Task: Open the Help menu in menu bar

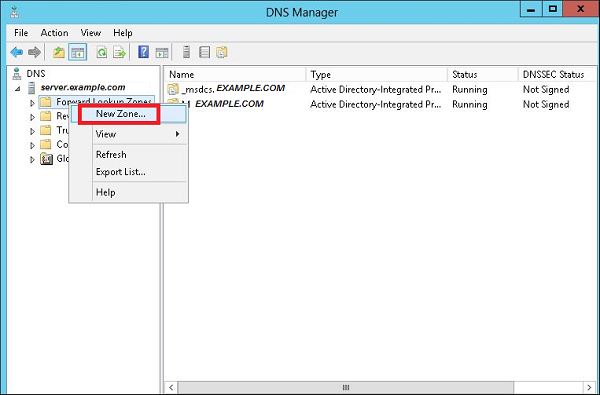Action: pos(122,33)
